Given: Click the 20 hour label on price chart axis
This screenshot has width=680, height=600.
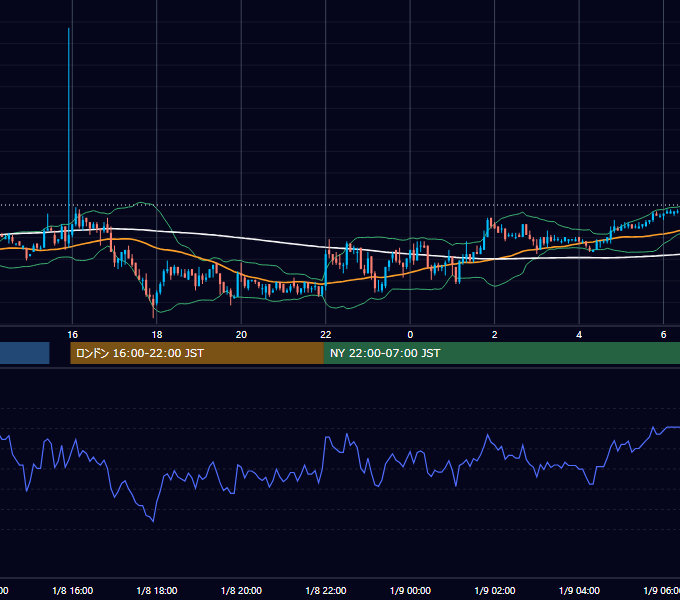Looking at the screenshot, I should pos(241,335).
